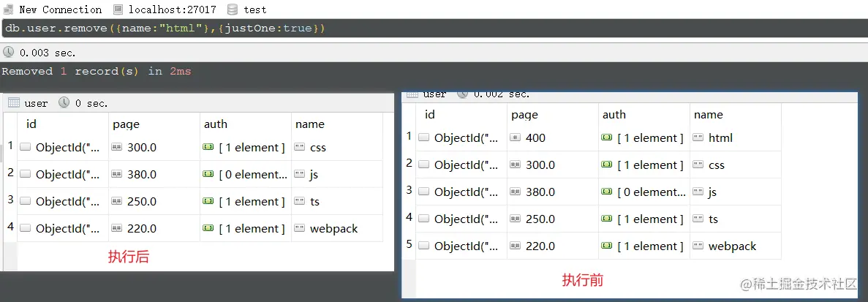Click the id column header in the four-row table
Viewport: 868px width, 302px height.
click(31, 124)
